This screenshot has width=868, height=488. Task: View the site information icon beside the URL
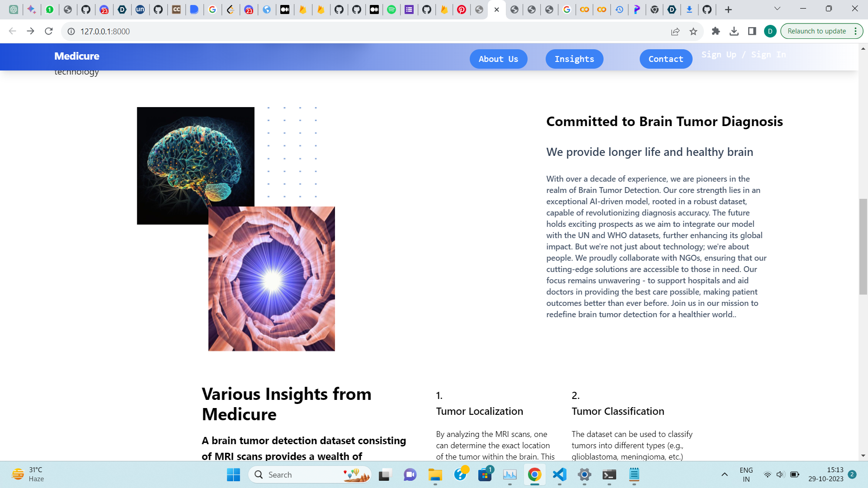click(x=71, y=31)
